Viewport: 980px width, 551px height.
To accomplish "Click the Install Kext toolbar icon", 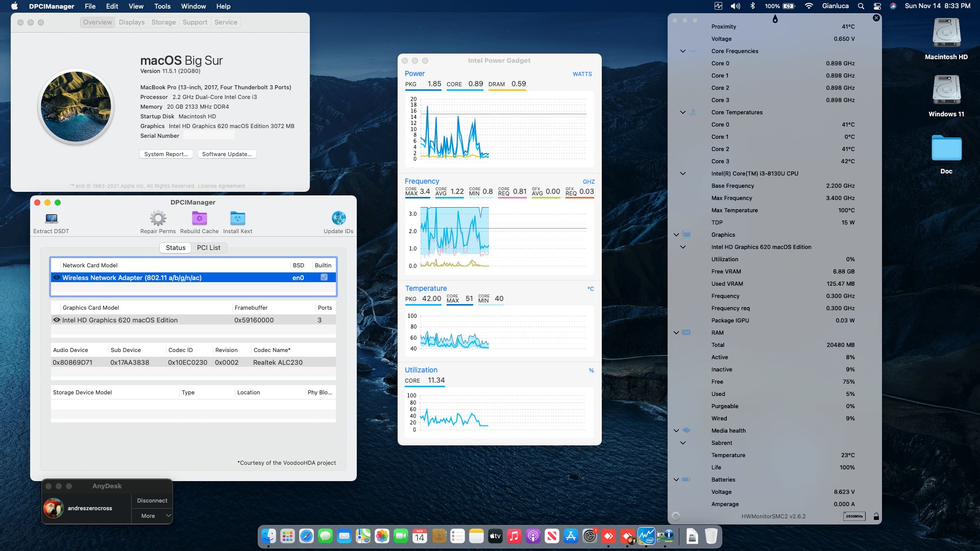I will pyautogui.click(x=237, y=219).
